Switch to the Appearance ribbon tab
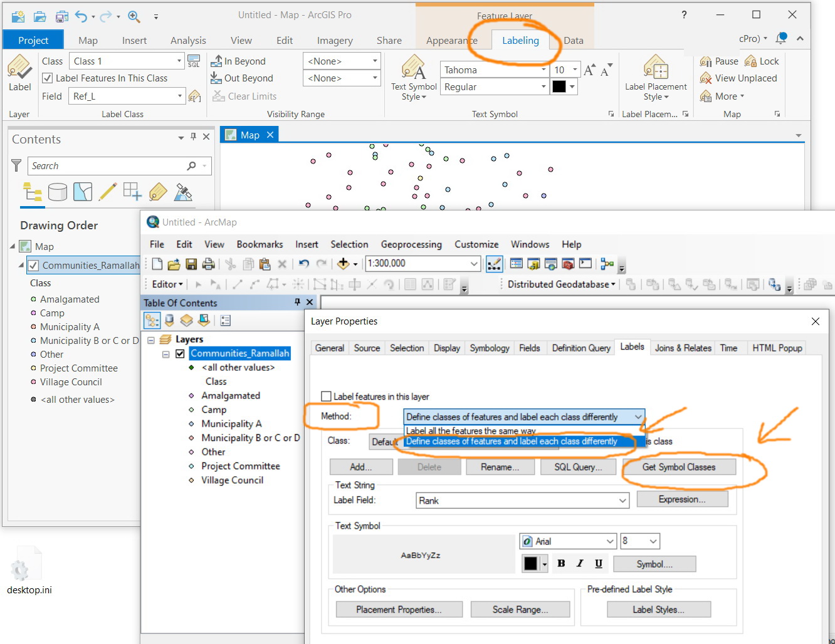Viewport: 835px width, 644px height. pos(451,40)
